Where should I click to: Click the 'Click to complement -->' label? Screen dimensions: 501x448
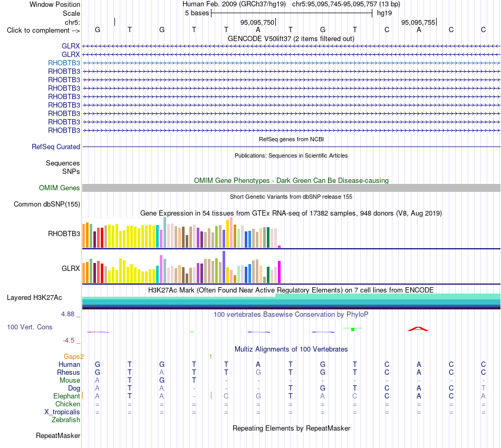click(43, 31)
